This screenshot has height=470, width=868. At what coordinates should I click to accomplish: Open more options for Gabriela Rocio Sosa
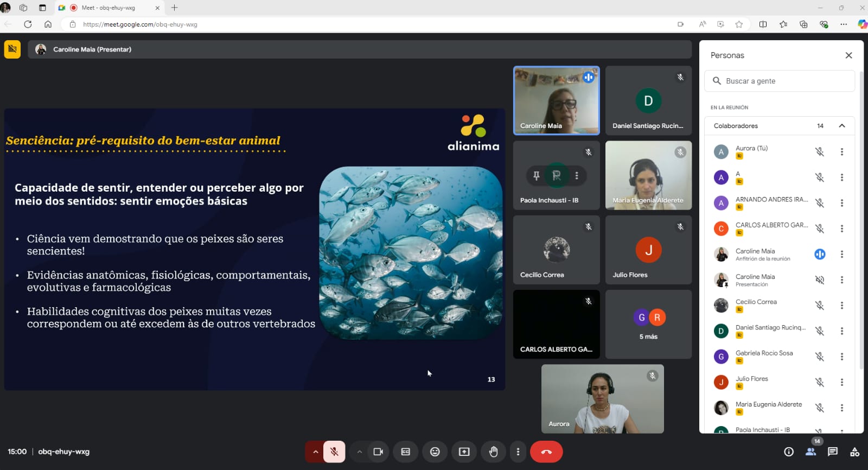(841, 357)
